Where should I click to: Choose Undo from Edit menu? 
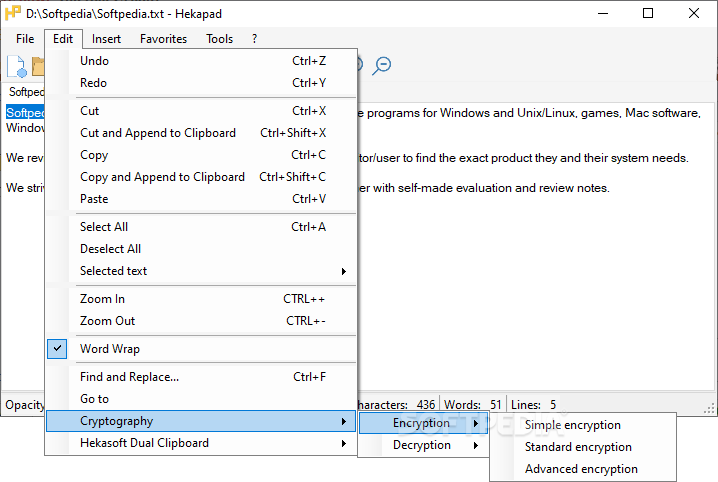(x=201, y=61)
